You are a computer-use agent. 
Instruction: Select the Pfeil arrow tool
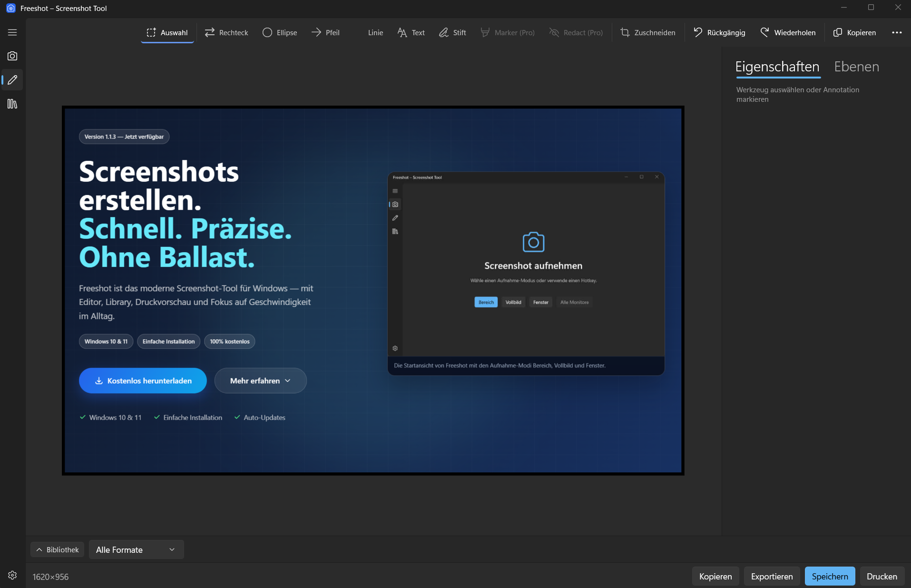325,32
